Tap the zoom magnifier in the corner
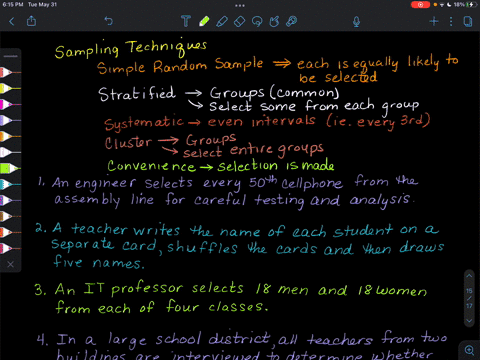This screenshot has height=360, width=480. 469,350
